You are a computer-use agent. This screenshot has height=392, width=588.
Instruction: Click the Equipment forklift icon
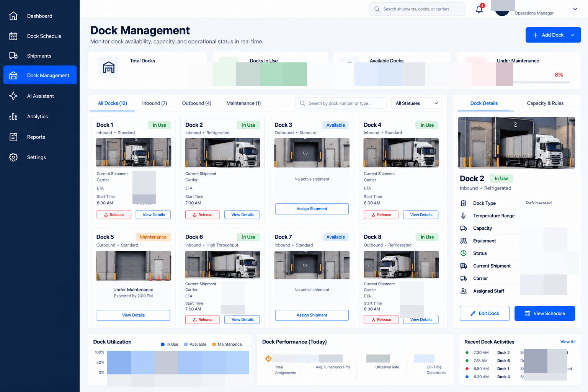464,241
